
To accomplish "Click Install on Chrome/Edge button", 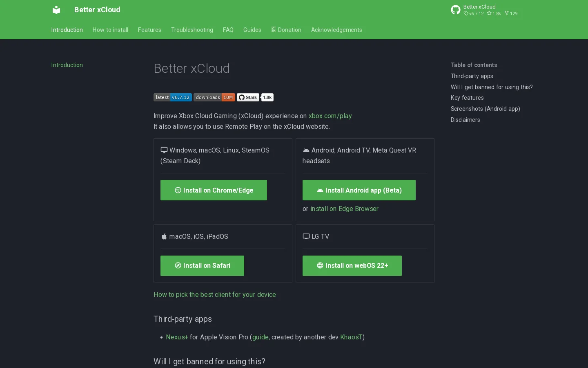I will pos(214,190).
